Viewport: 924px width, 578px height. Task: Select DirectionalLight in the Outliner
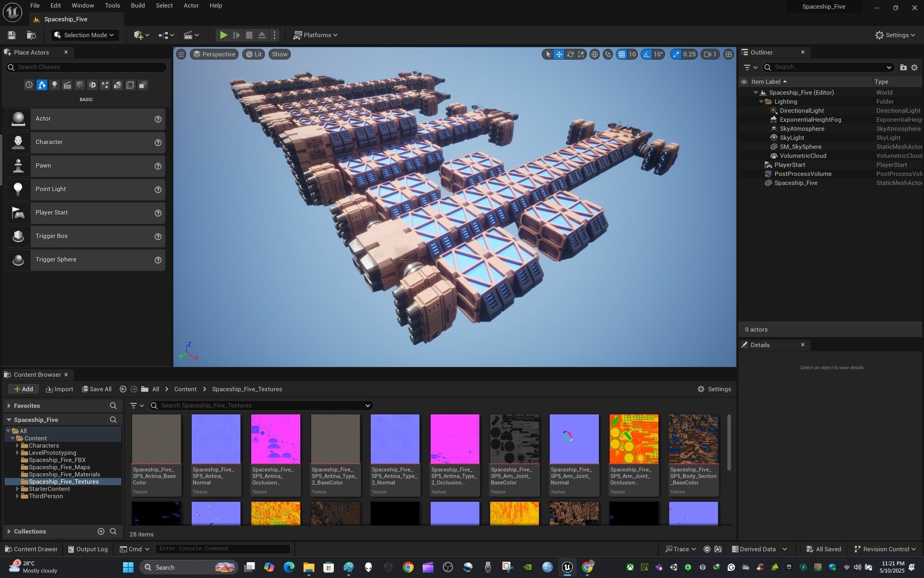pyautogui.click(x=801, y=111)
